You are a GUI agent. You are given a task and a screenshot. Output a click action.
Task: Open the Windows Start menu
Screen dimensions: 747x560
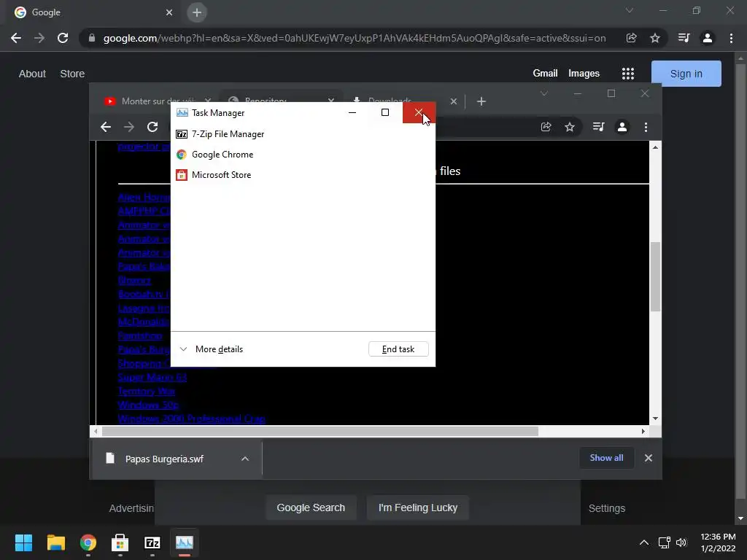point(23,542)
